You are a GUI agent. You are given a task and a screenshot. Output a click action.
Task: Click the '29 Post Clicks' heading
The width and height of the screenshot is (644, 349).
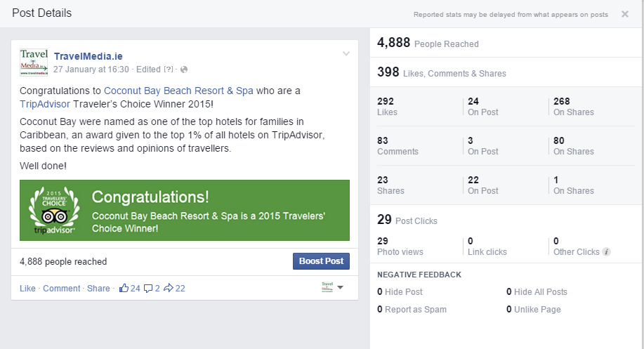pos(407,220)
